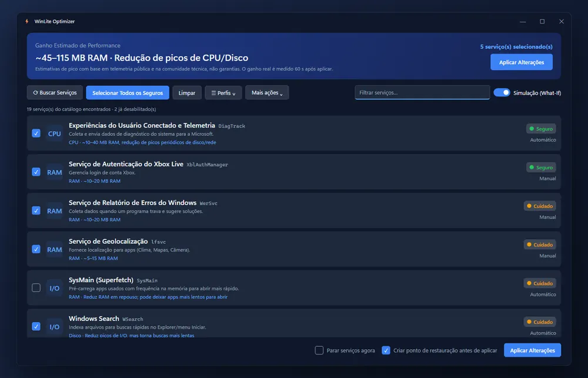Click the Seguro badge on the XblAuthManager row

tap(541, 168)
